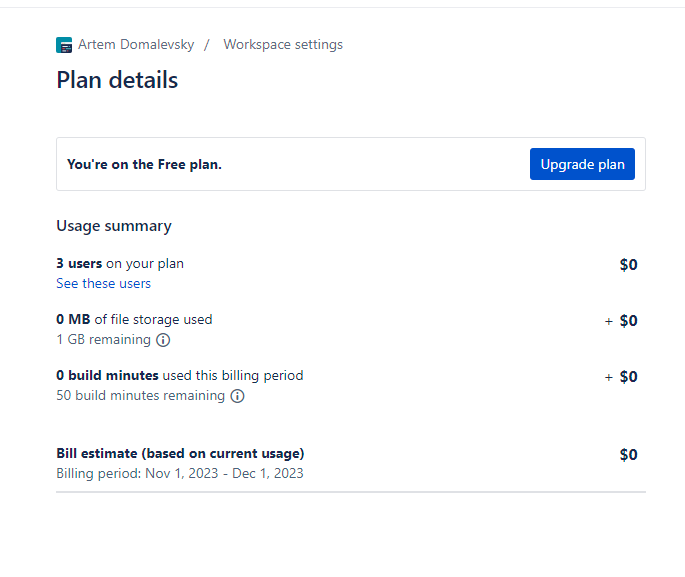Select the Usage summary heading
The image size is (685, 577).
[114, 226]
